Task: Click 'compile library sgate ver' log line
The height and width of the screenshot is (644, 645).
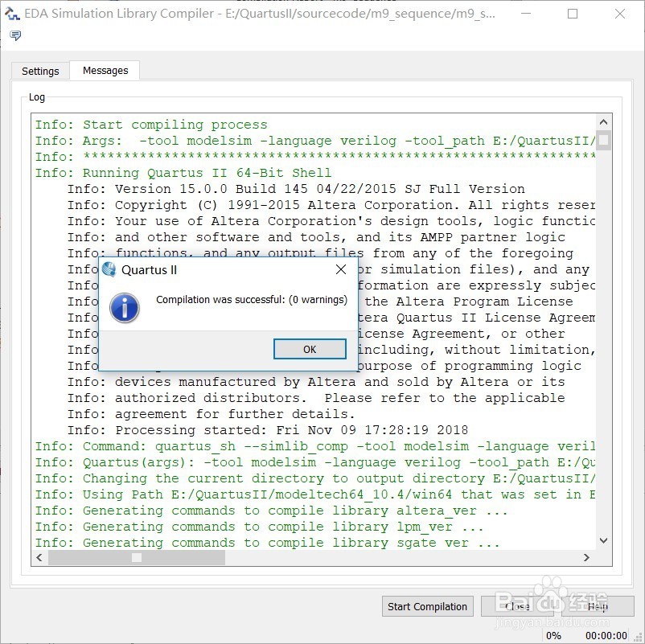Action: click(267, 543)
